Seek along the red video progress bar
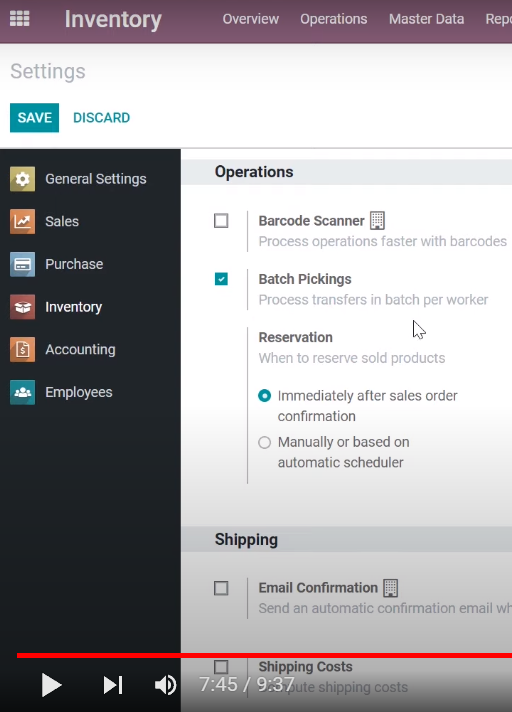 click(x=264, y=655)
